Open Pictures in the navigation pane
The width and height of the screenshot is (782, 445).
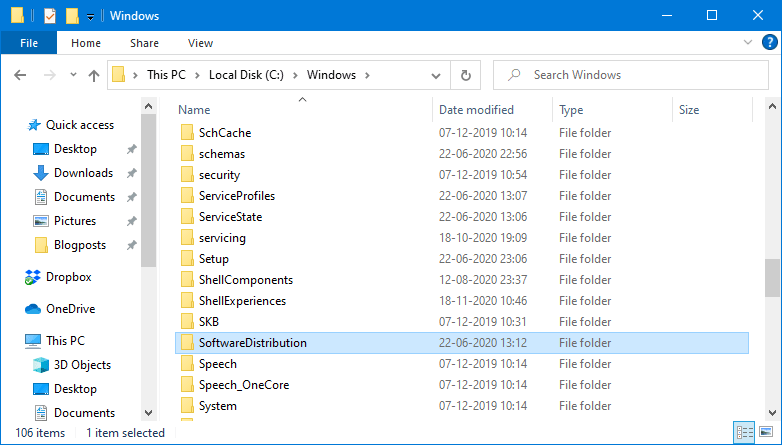click(x=75, y=221)
